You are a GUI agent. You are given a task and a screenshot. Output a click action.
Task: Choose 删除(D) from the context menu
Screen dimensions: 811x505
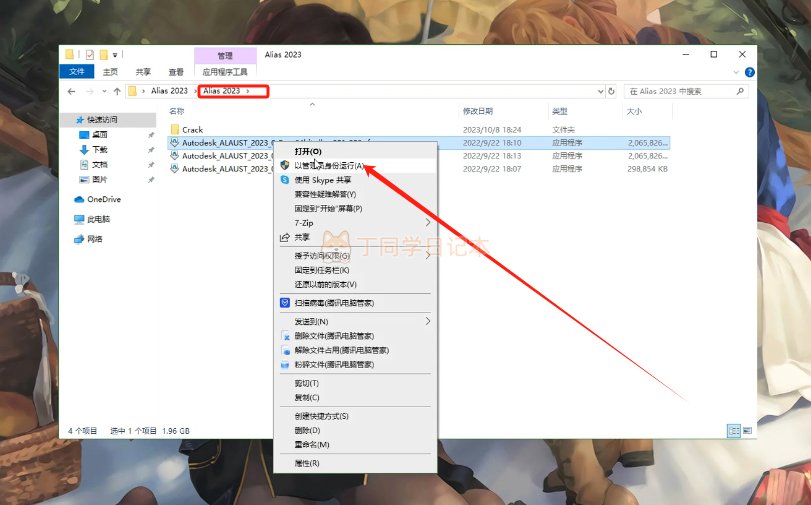[355, 430]
